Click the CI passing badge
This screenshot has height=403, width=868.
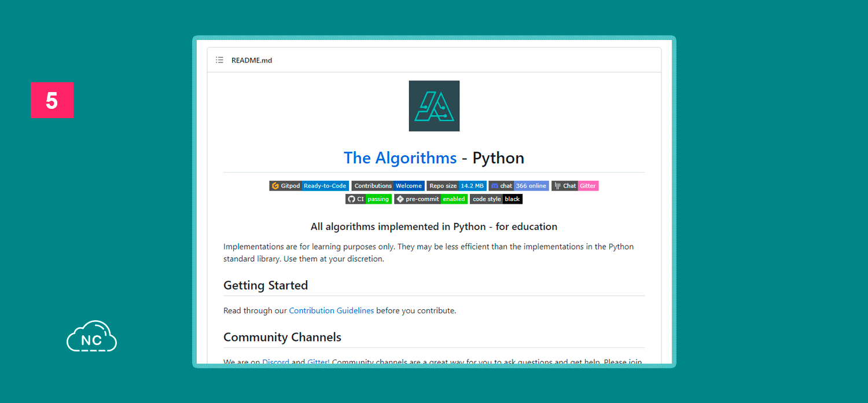tap(369, 199)
